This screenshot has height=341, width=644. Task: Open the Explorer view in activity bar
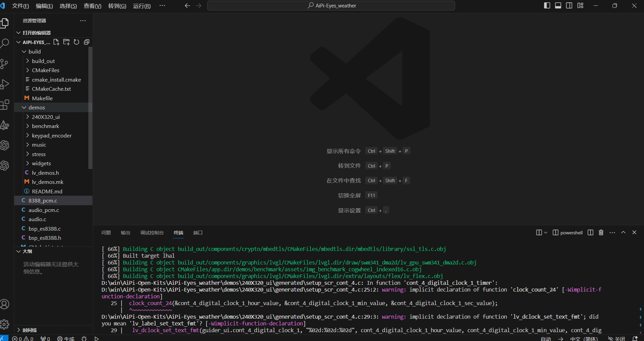tap(5, 23)
